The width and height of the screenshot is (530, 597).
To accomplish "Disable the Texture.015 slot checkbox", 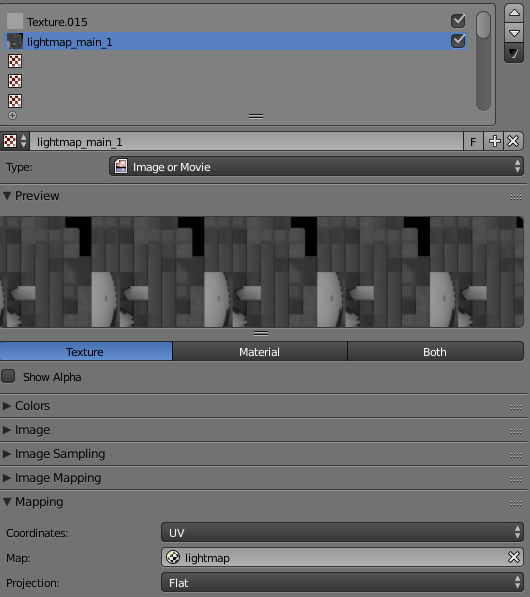I will tap(458, 21).
